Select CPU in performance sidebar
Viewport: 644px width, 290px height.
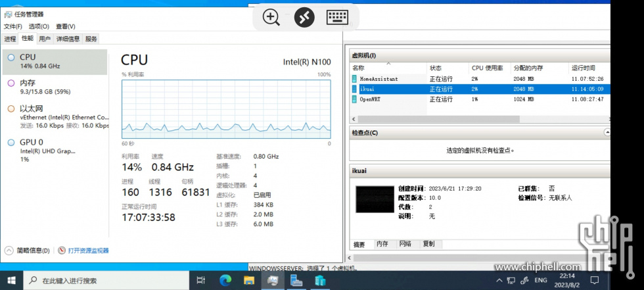pyautogui.click(x=55, y=62)
